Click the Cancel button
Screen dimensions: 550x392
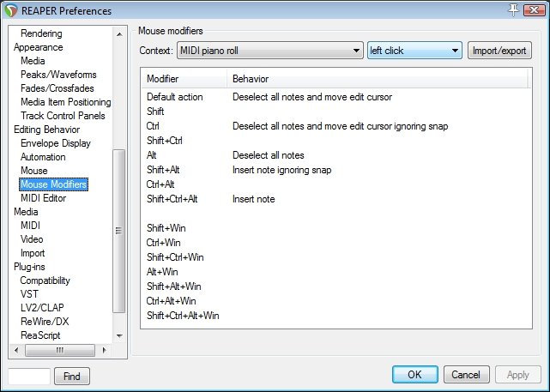click(x=466, y=375)
